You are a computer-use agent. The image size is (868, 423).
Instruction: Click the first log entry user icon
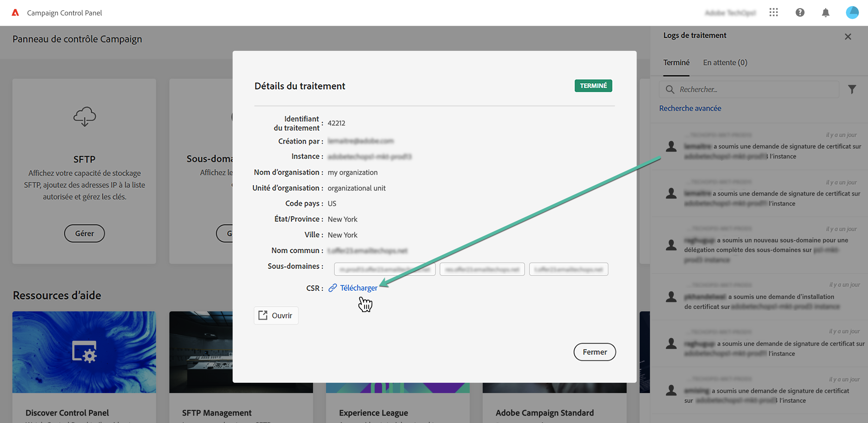tap(671, 146)
